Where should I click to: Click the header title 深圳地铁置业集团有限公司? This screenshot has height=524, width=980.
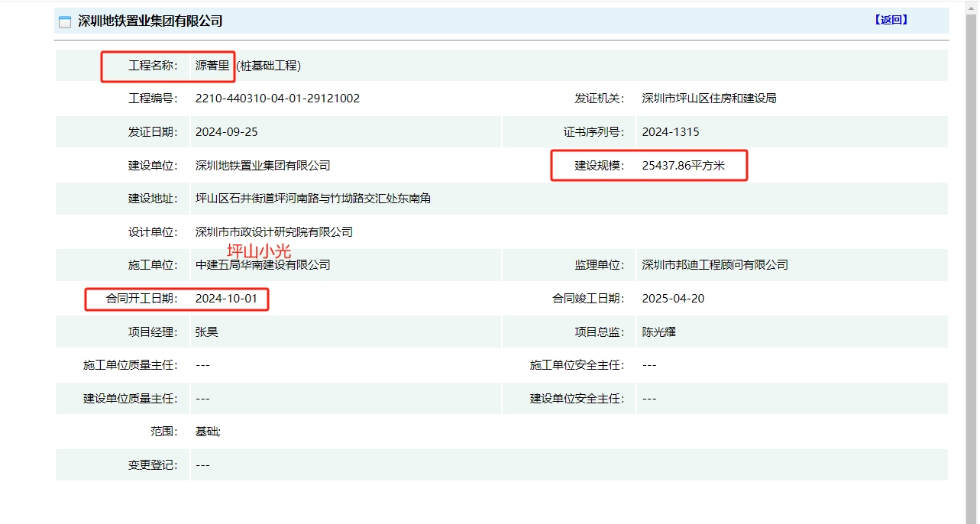[x=150, y=21]
